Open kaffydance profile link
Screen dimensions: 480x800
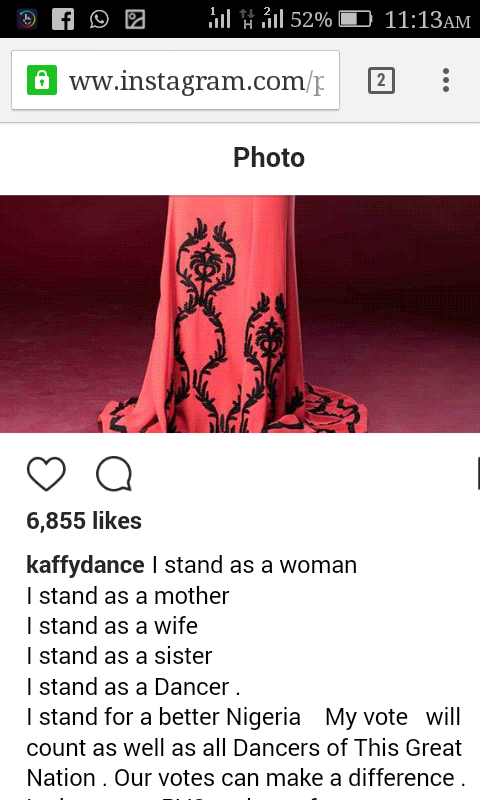tap(85, 565)
